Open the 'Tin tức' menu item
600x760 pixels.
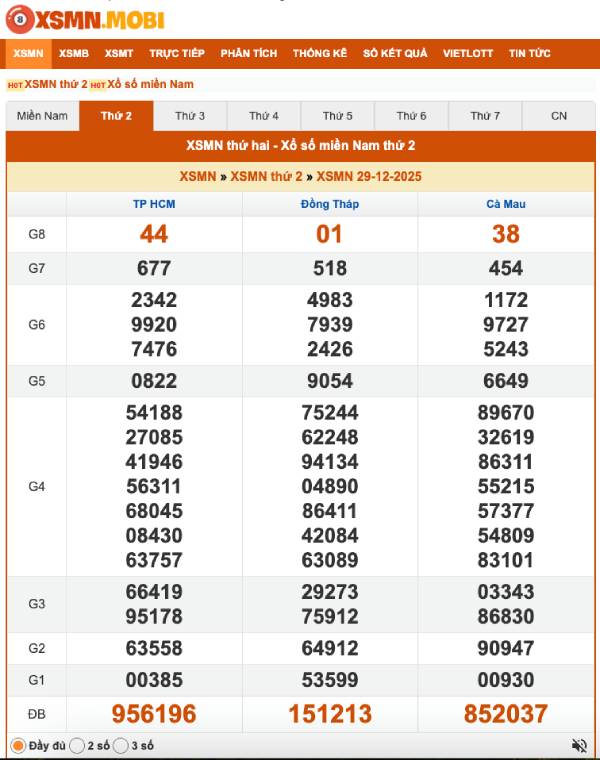529,53
